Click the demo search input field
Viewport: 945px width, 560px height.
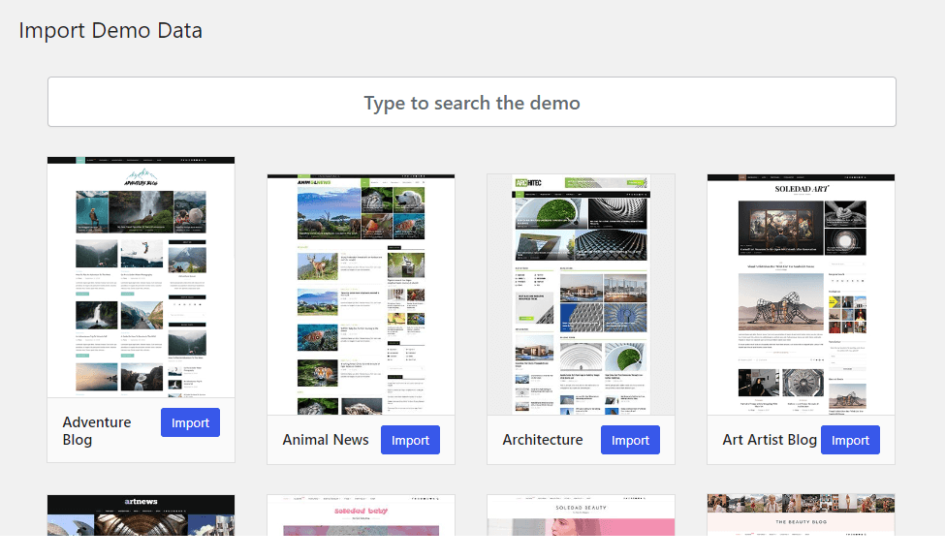472,103
